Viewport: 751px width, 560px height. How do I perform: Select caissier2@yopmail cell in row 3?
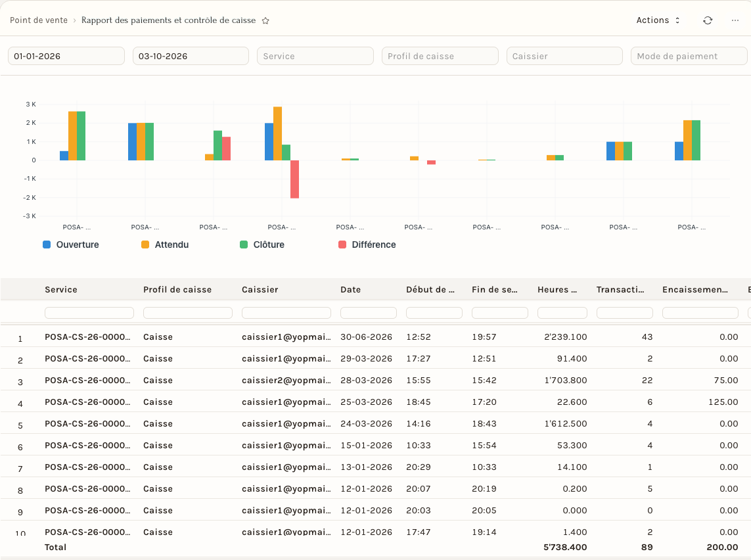(286, 381)
